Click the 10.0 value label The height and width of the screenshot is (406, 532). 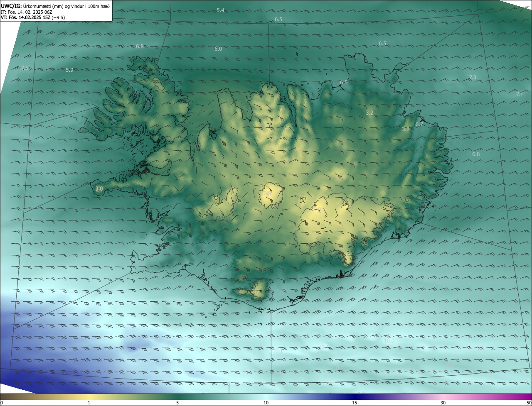tap(389, 340)
